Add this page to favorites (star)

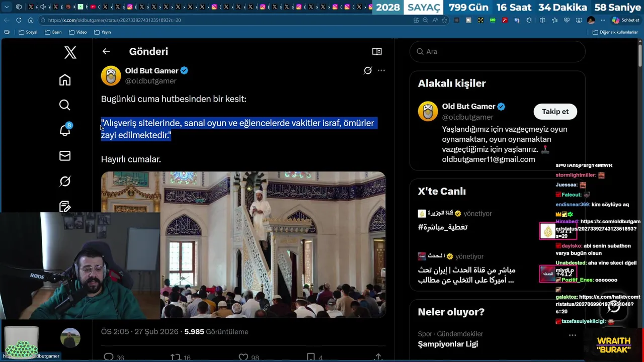point(444,20)
